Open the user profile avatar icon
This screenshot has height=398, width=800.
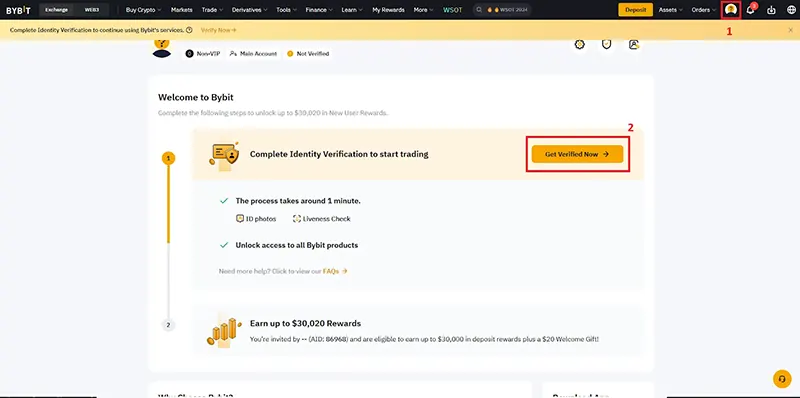click(x=731, y=10)
